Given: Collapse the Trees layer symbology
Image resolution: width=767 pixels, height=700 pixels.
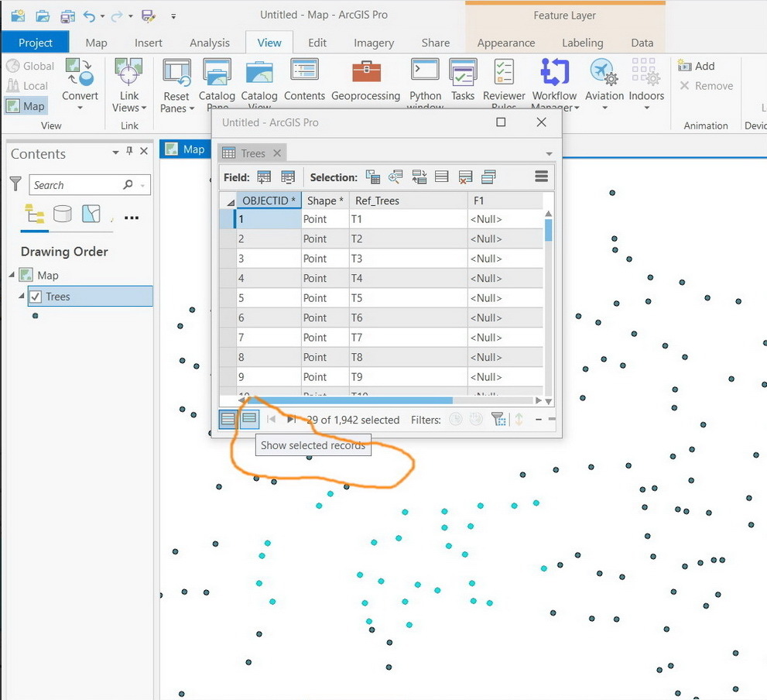Looking at the screenshot, I should pos(22,296).
